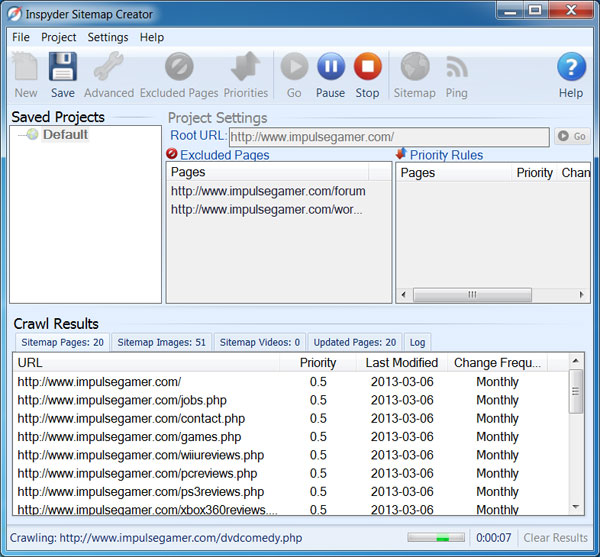Open the Excluded Pages toolbar icon

179,68
